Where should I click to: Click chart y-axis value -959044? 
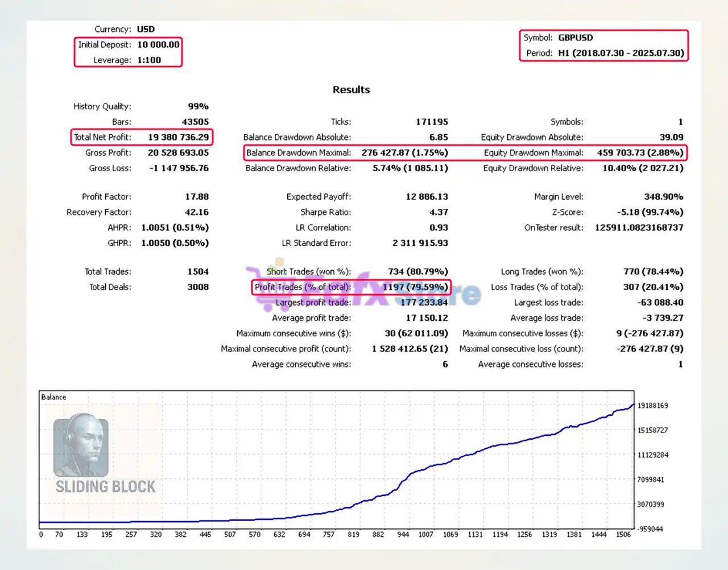650,529
